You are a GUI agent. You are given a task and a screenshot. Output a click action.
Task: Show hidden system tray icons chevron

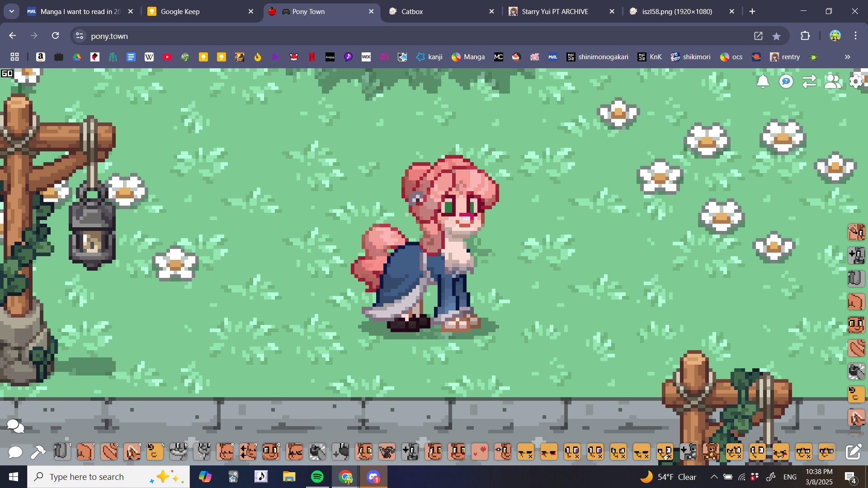(x=714, y=477)
